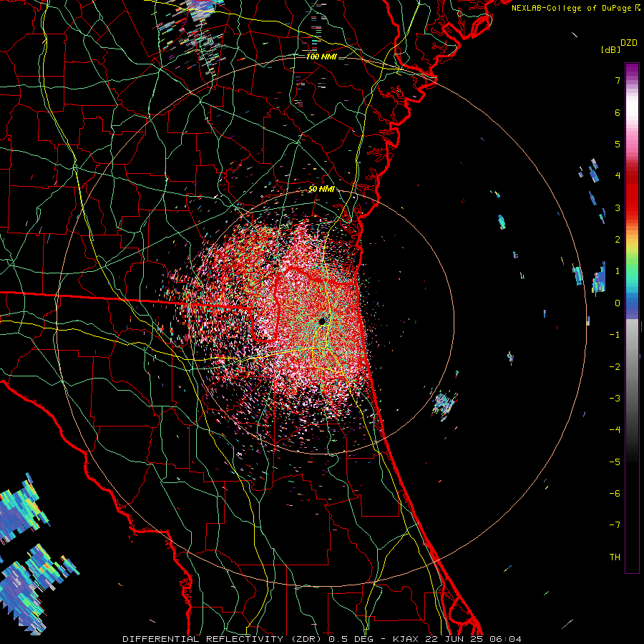Click the 0 value on color scale
This screenshot has width=644, height=644.
tap(618, 303)
